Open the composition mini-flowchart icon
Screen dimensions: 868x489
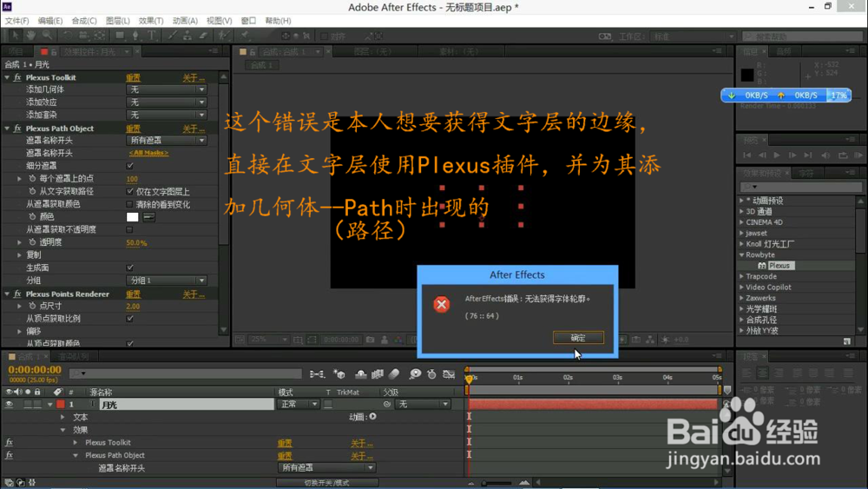coord(317,374)
